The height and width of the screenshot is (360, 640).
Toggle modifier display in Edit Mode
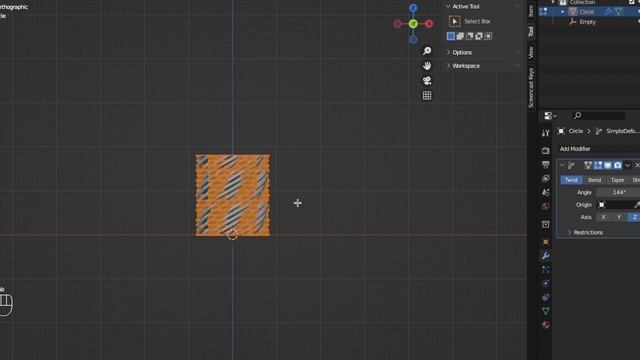pos(598,165)
